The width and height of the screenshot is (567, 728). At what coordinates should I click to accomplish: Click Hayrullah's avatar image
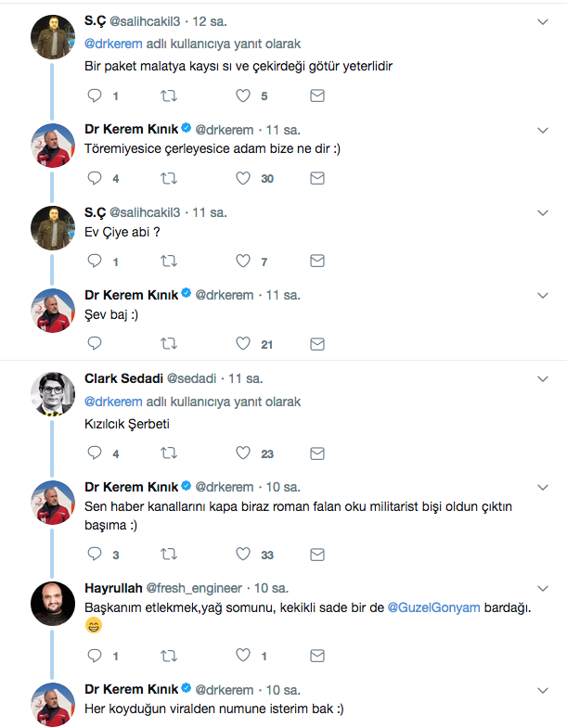pyautogui.click(x=53, y=604)
